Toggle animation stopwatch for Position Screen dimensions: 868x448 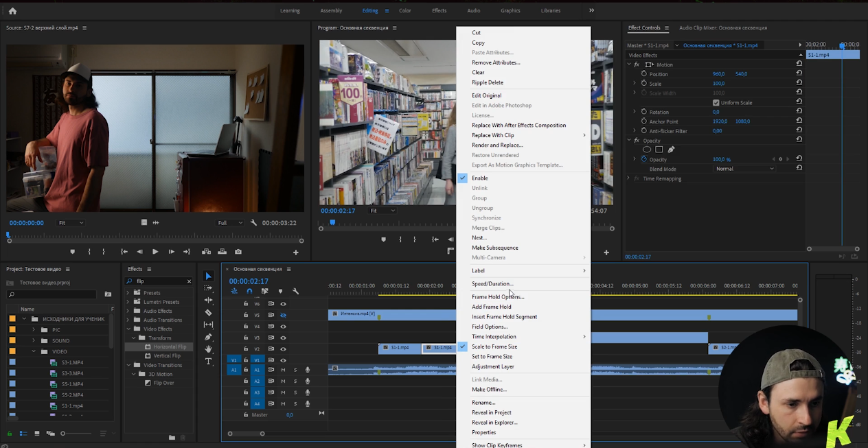pos(643,73)
